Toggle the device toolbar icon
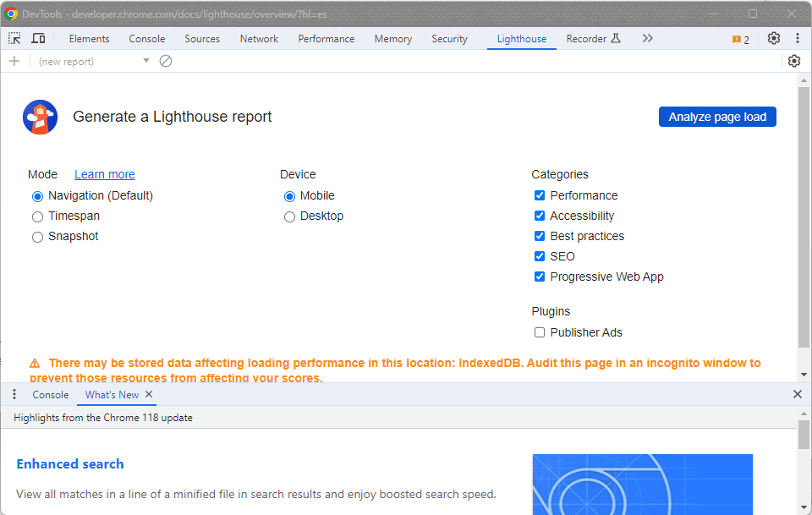Viewport: 812px width, 515px height. click(x=38, y=39)
